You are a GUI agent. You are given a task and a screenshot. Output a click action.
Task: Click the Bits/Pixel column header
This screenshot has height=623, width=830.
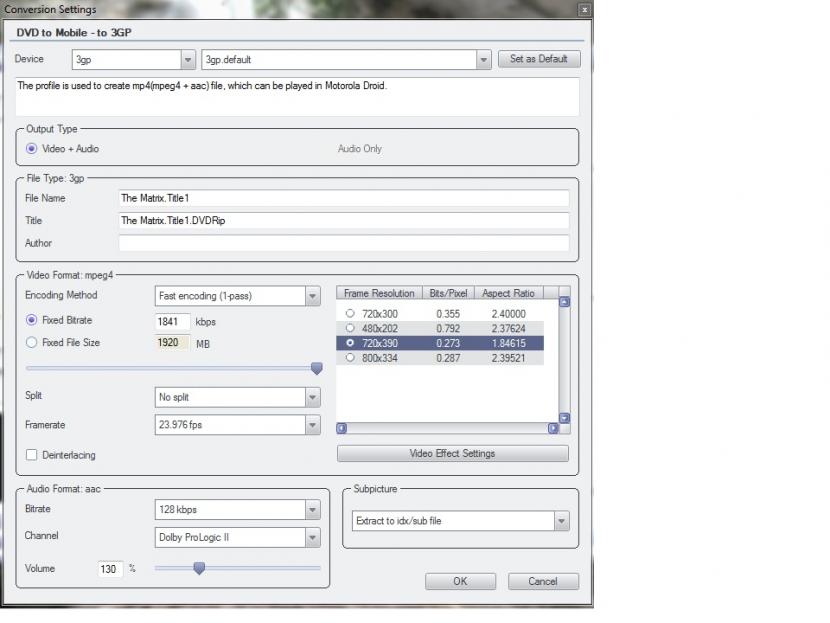[448, 293]
